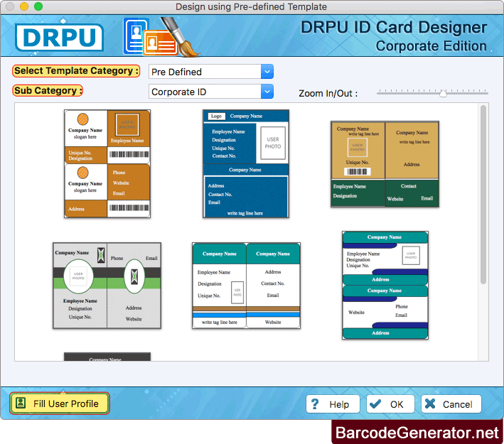This screenshot has width=504, height=444.
Task: Click the DRPU logo
Action: [x=60, y=37]
